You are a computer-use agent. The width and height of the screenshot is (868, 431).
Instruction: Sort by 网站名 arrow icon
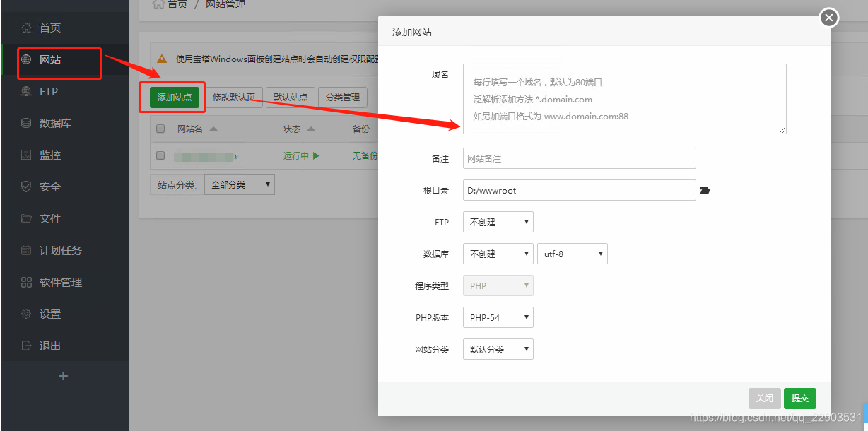(x=213, y=129)
